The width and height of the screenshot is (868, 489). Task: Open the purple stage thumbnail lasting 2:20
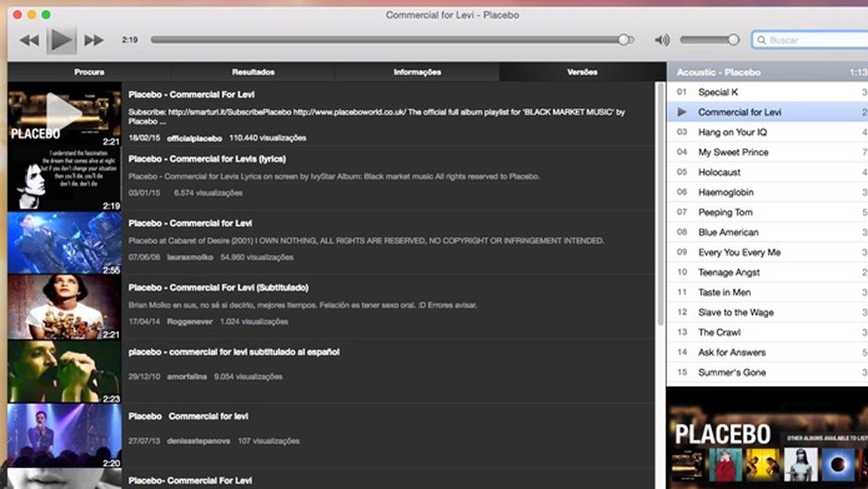64,436
